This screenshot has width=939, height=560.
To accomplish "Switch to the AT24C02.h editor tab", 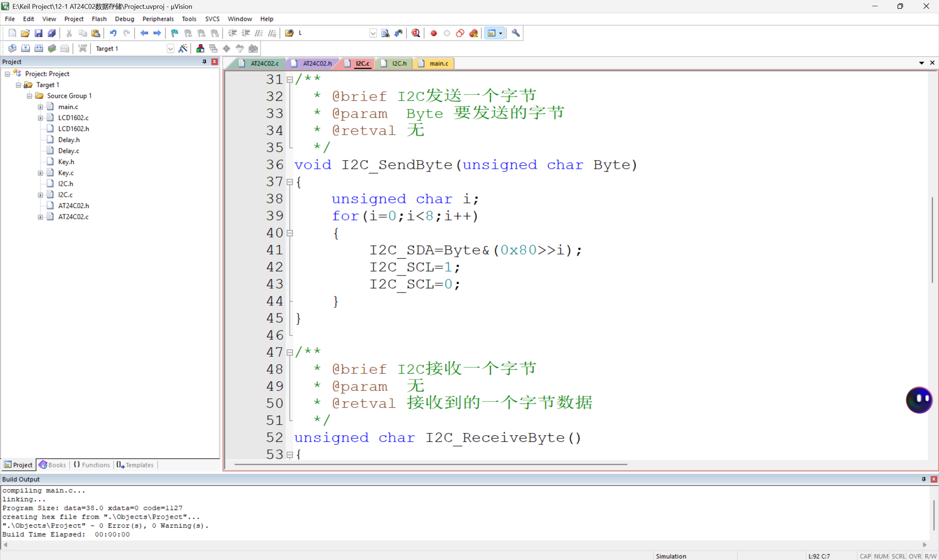I will click(316, 63).
